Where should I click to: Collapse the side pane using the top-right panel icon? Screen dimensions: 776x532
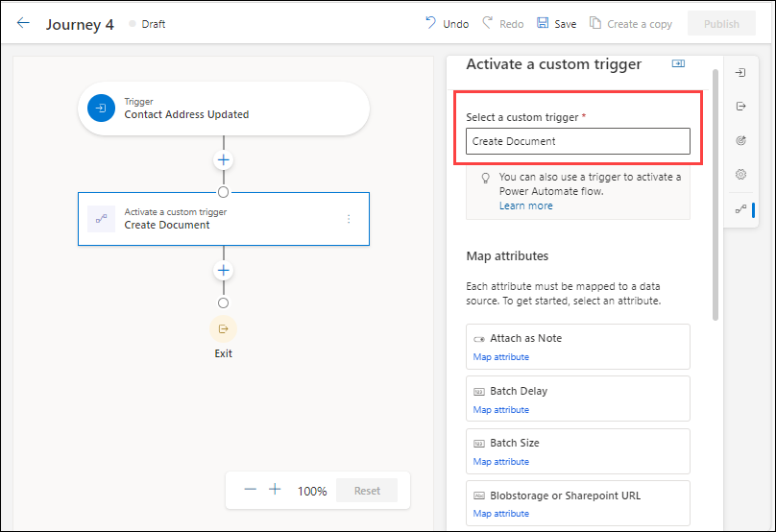coord(678,63)
